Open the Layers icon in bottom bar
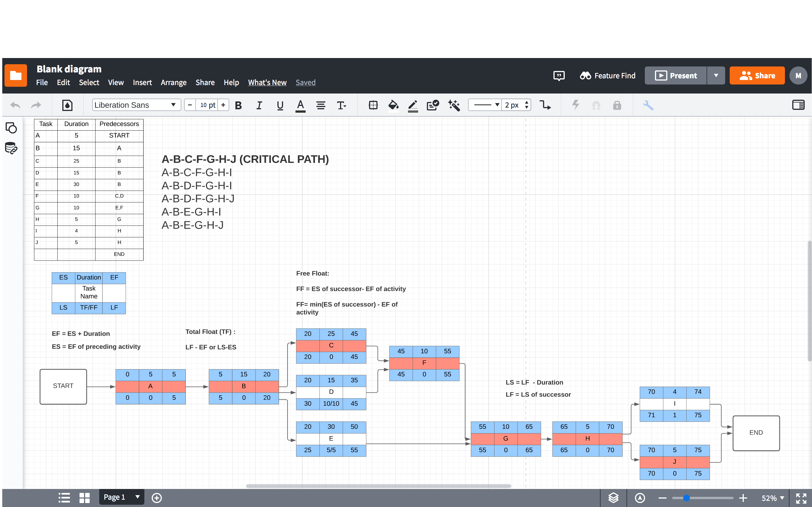The width and height of the screenshot is (812, 507). click(x=613, y=498)
